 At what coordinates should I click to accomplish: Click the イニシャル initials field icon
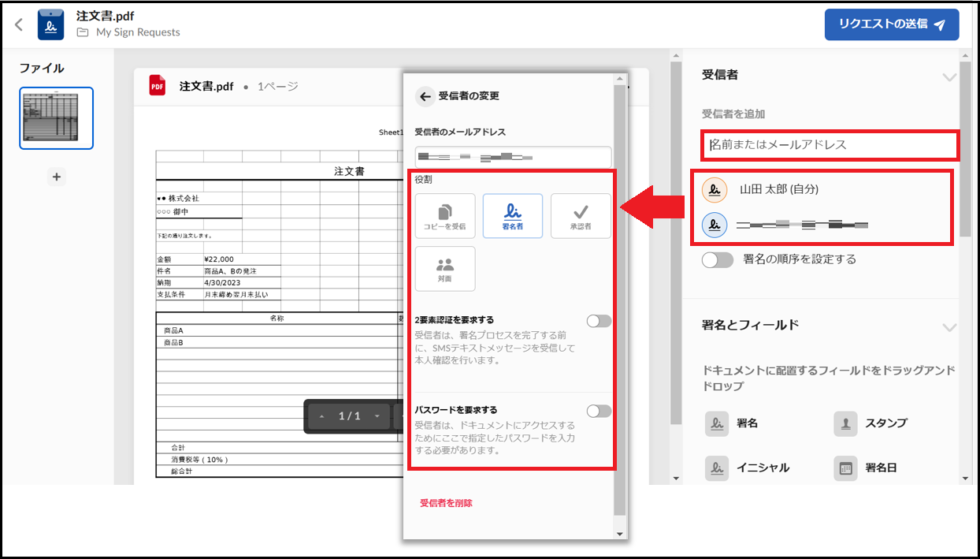717,468
